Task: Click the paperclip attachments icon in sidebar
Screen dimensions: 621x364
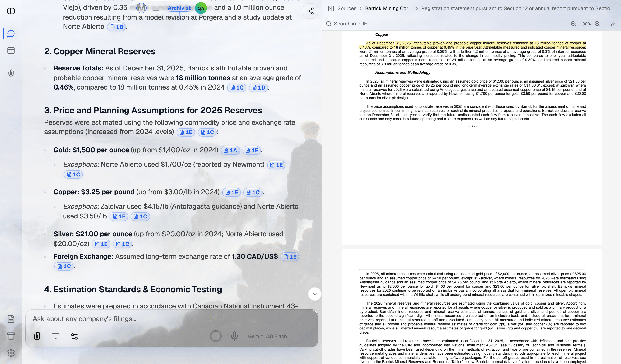Action: pos(11,73)
